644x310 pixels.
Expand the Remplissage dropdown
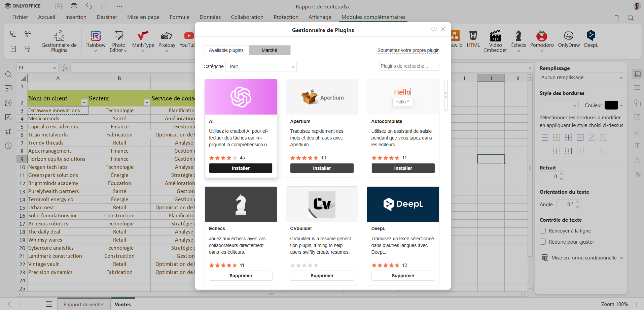[582, 77]
